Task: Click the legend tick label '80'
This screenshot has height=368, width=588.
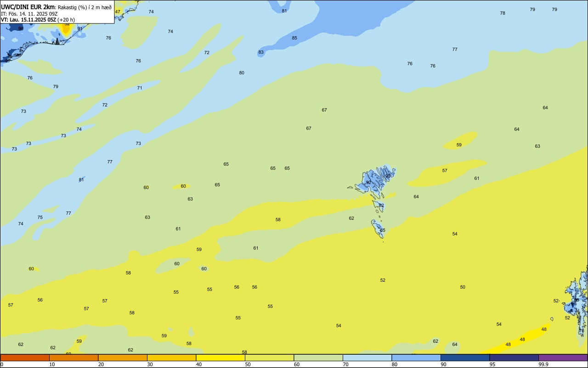Action: 394,364
